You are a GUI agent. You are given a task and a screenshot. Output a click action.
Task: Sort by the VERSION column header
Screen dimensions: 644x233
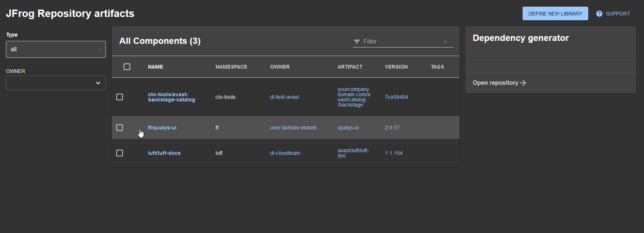pos(396,67)
